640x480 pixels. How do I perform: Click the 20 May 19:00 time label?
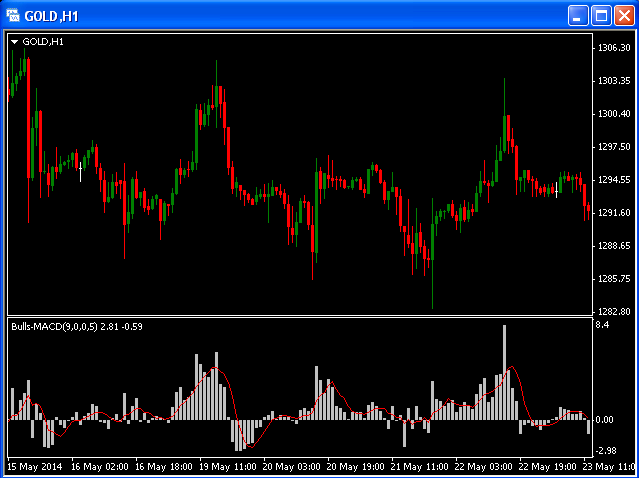(356, 467)
